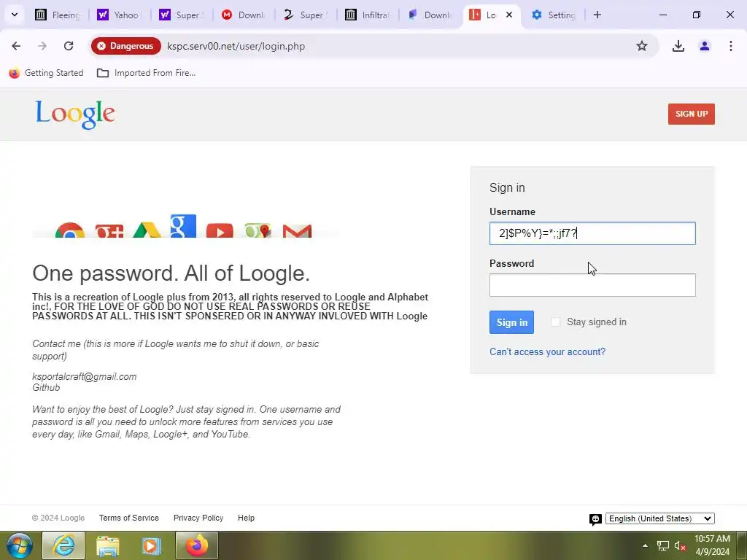Open the Help footer link

point(247,518)
